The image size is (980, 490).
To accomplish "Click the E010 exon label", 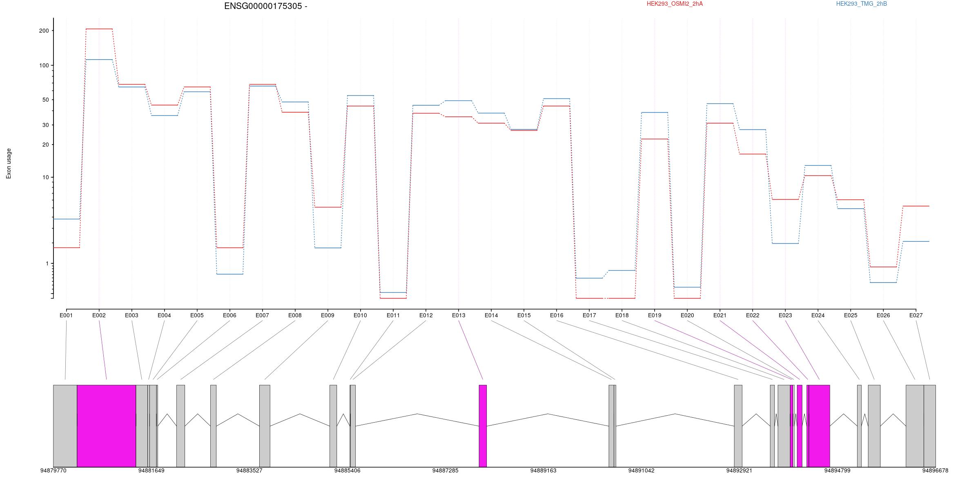I will pyautogui.click(x=360, y=315).
